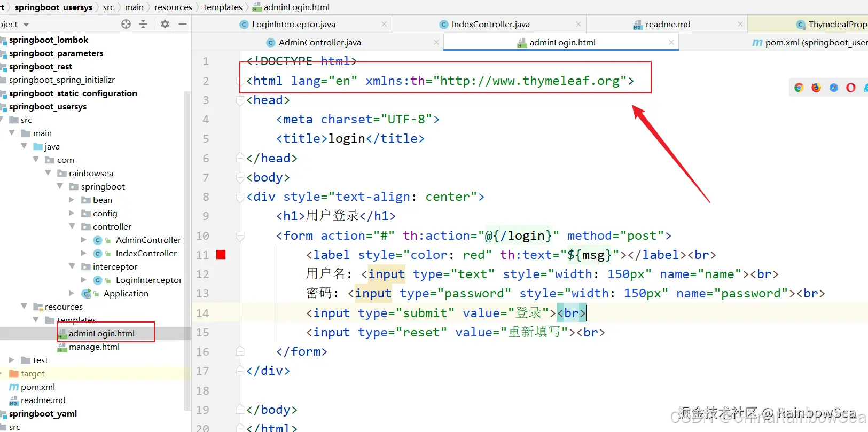
Task: Click the collapse all icon in project panel
Action: pos(143,24)
